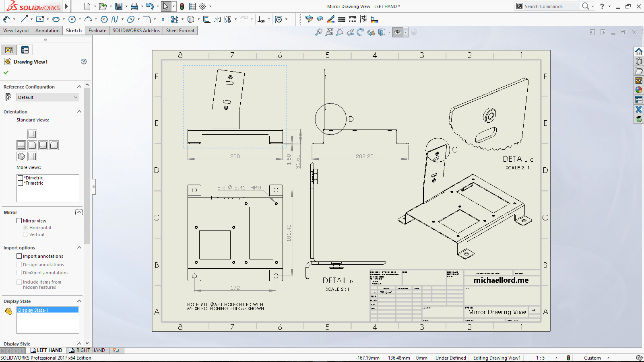
Task: Select the Spline sketch tool
Action: (x=115, y=19)
